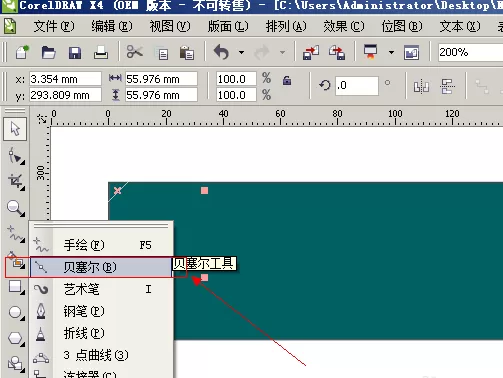Choose 手绘(F) from the flyout
Viewport: 503px width, 378px height.
pos(101,245)
